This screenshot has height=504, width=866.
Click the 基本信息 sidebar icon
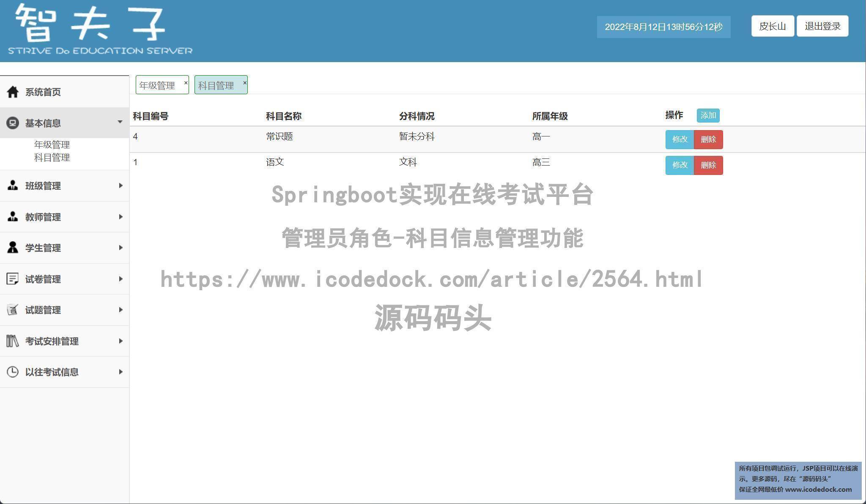coord(13,123)
